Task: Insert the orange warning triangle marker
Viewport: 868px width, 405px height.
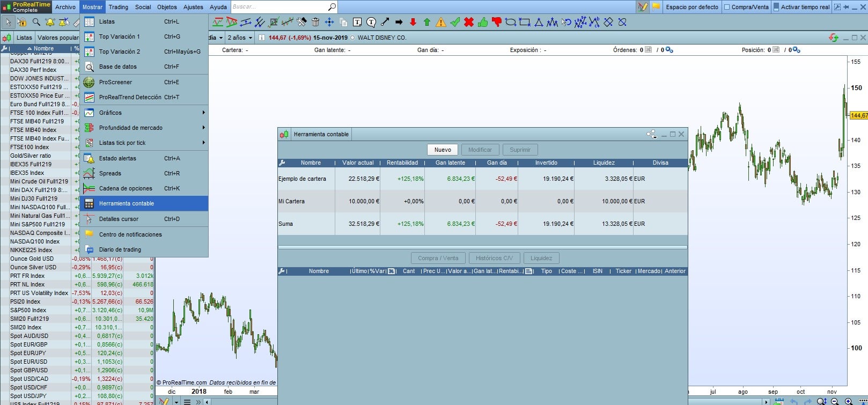Action: 441,22
